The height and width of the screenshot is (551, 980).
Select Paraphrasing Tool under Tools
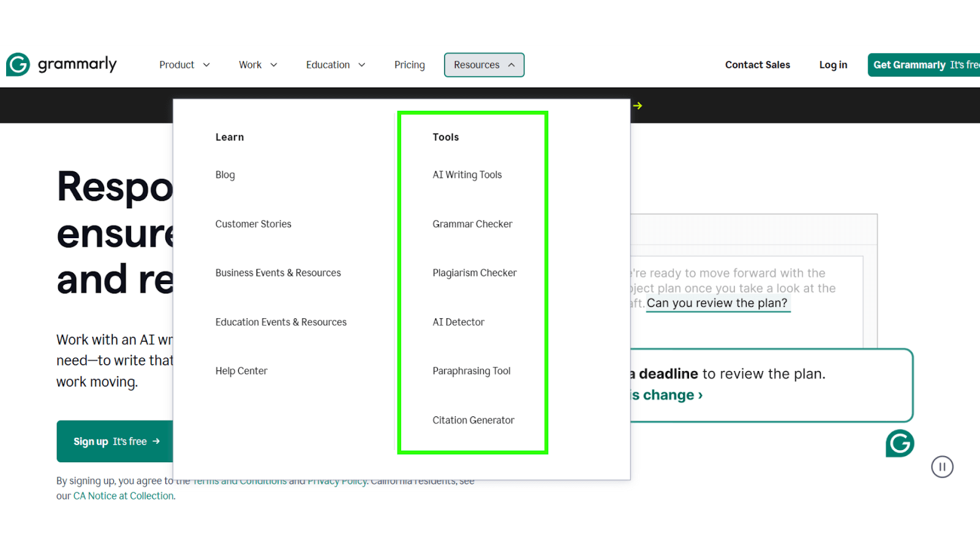pyautogui.click(x=472, y=371)
